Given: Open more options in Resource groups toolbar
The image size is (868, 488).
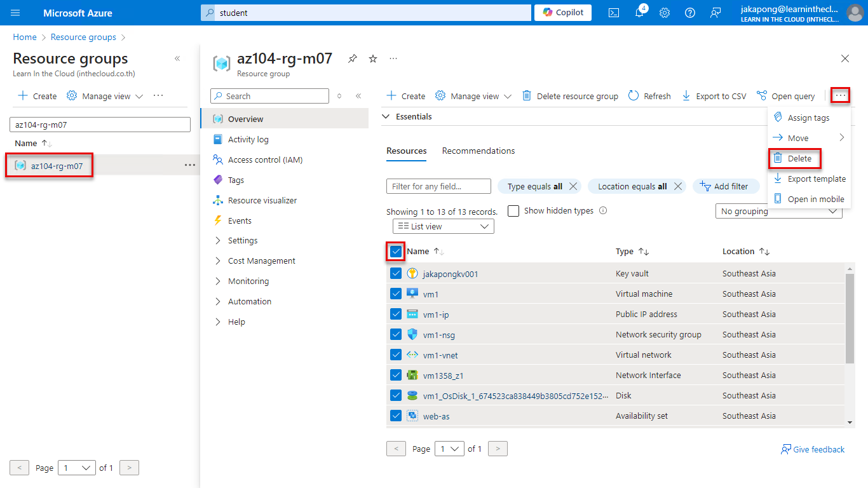Looking at the screenshot, I should (x=158, y=96).
